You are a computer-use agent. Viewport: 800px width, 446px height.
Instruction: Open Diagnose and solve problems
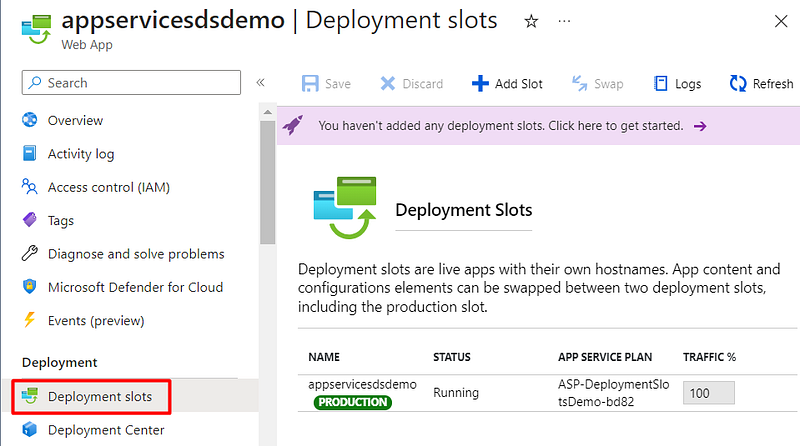tap(136, 254)
